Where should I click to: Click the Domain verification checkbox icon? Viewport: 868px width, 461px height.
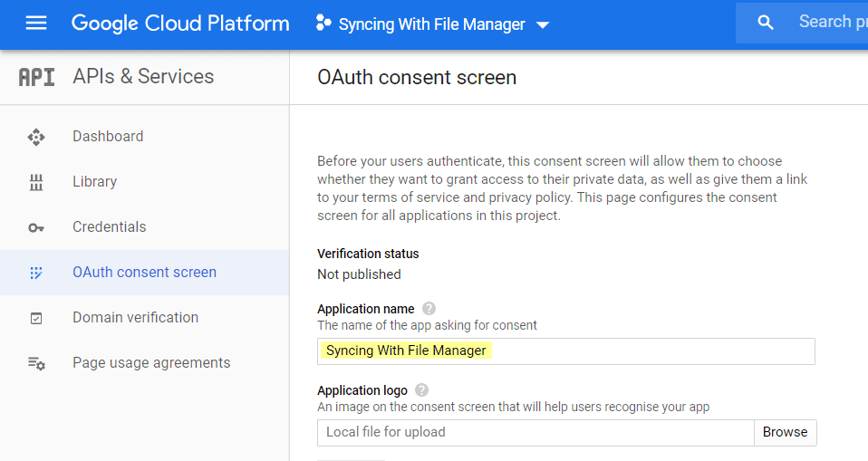tap(36, 318)
